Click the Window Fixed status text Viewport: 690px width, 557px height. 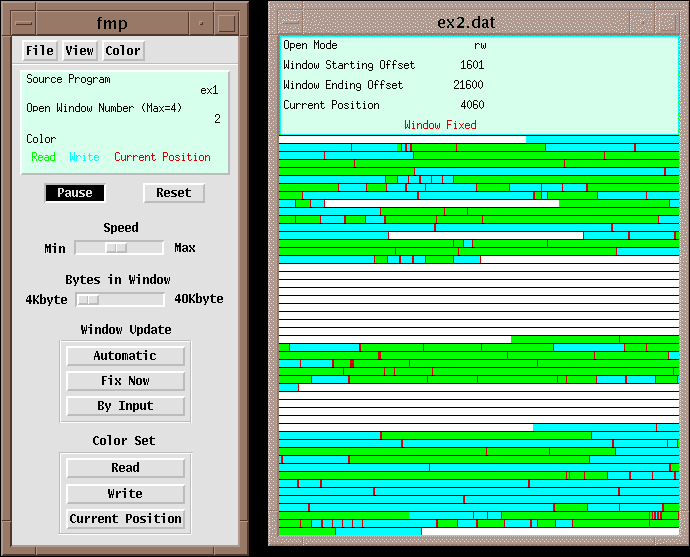tap(440, 125)
